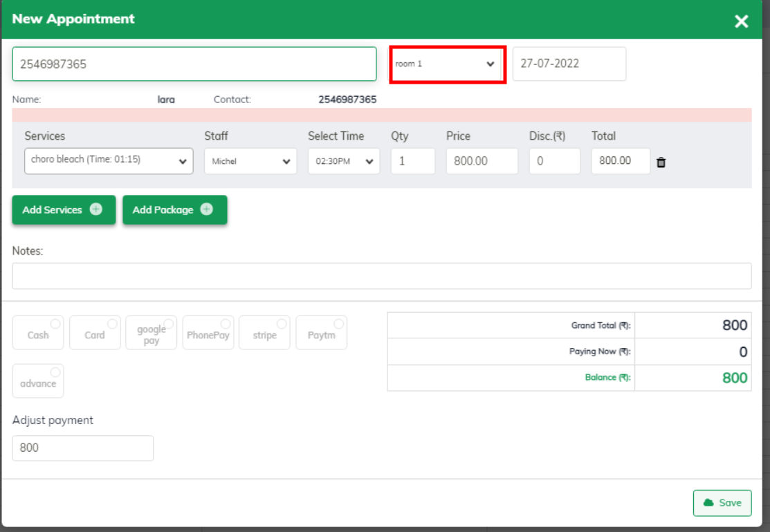
Task: Pick Paytm as payment method
Action: [x=322, y=333]
